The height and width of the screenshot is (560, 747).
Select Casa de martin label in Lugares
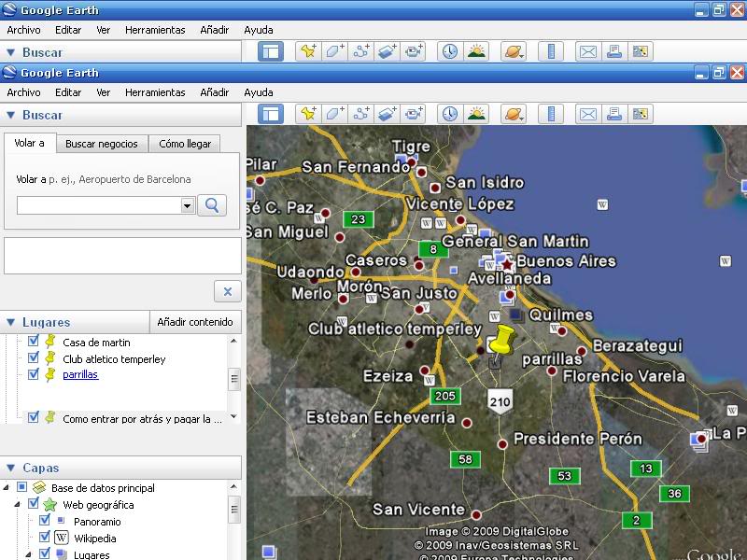point(96,343)
